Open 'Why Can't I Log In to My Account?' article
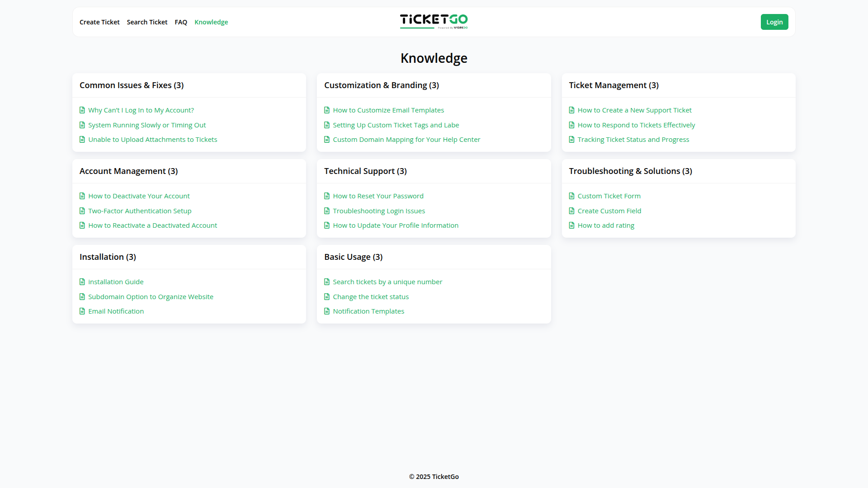 click(141, 110)
